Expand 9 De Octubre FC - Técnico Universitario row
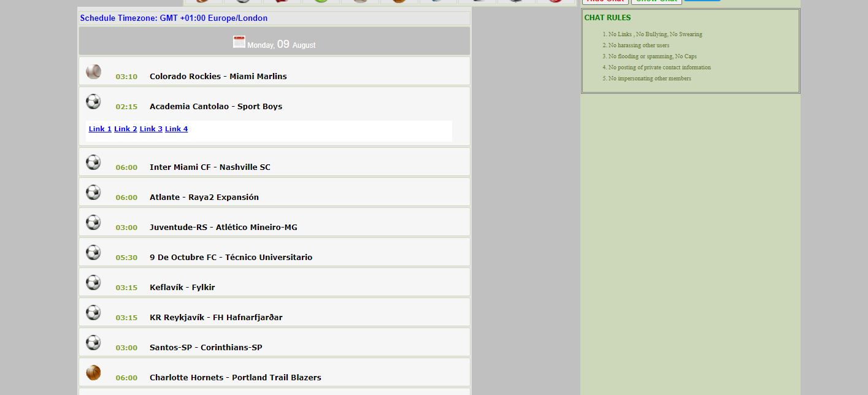Image resolution: width=868 pixels, height=395 pixels. coord(274,252)
